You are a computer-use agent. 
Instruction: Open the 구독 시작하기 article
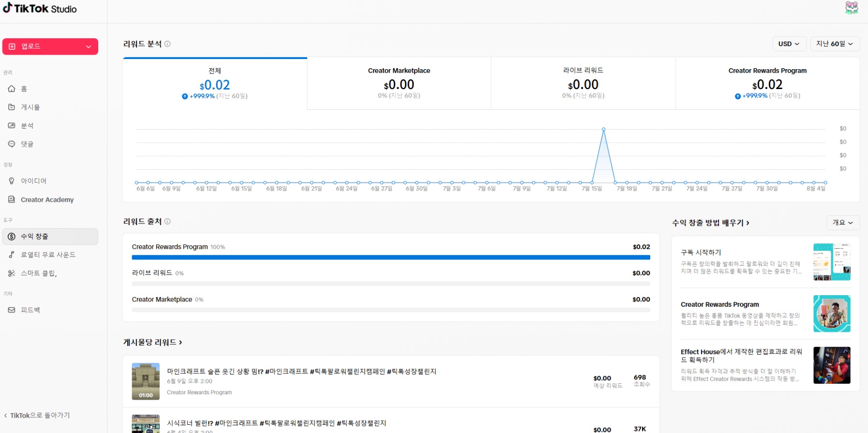point(765,262)
